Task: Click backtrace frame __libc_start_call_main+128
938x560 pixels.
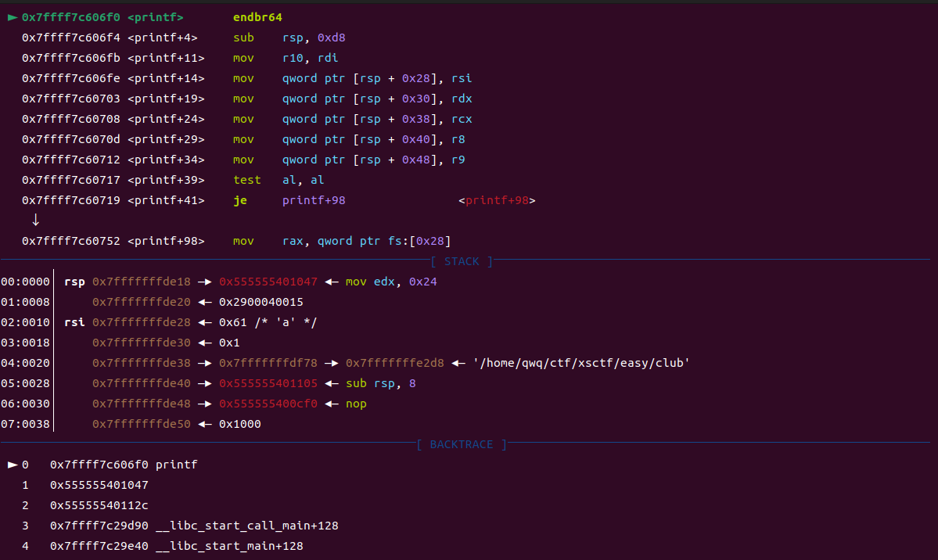Action: [246, 526]
